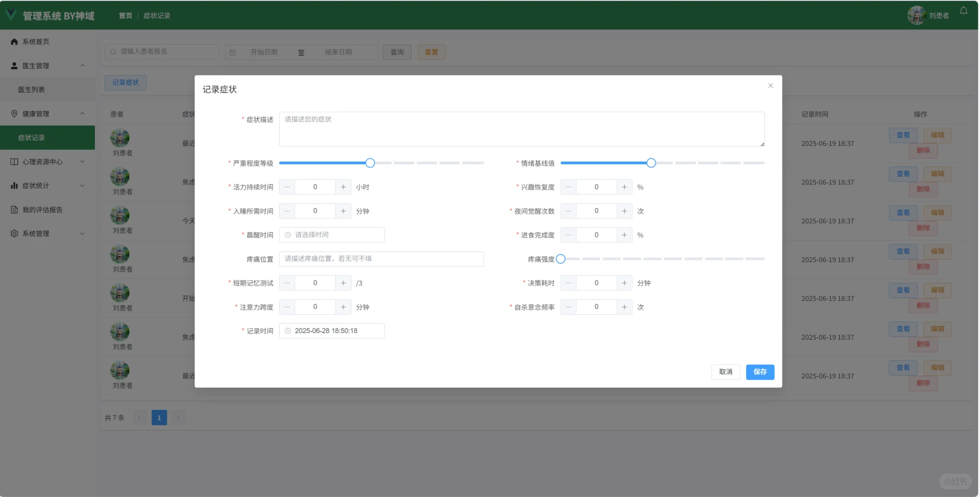The image size is (980, 497).
Task: Open the 我的评估报告 document icon
Action: pyautogui.click(x=14, y=209)
